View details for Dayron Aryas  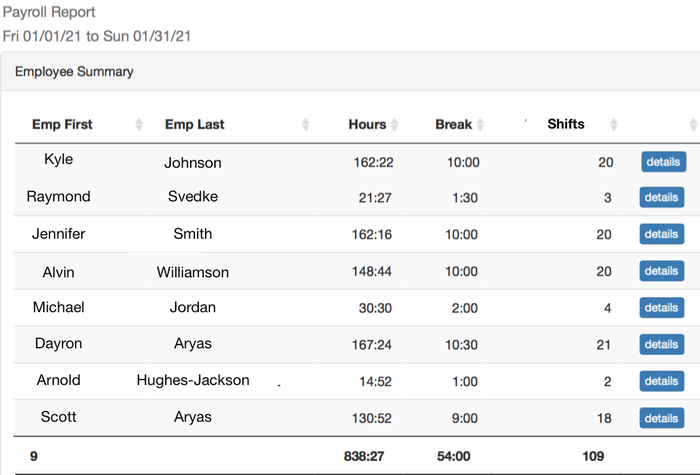662,344
